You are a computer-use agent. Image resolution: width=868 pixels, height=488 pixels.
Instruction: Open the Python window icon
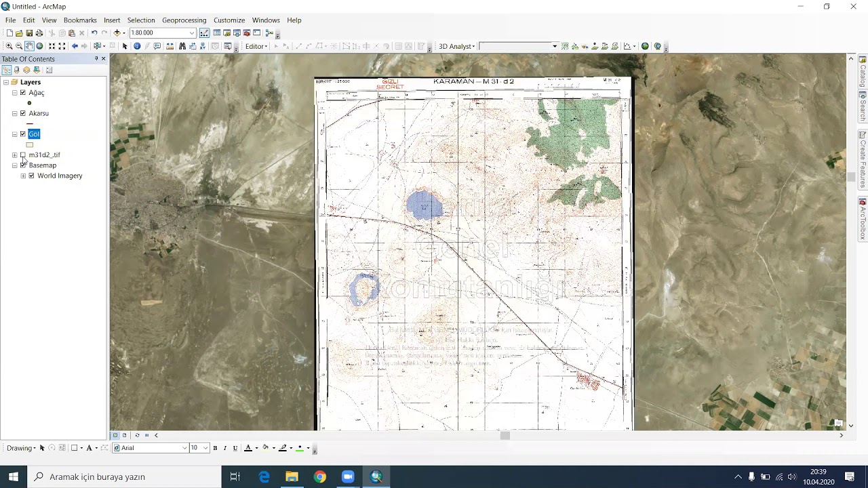[x=256, y=33]
